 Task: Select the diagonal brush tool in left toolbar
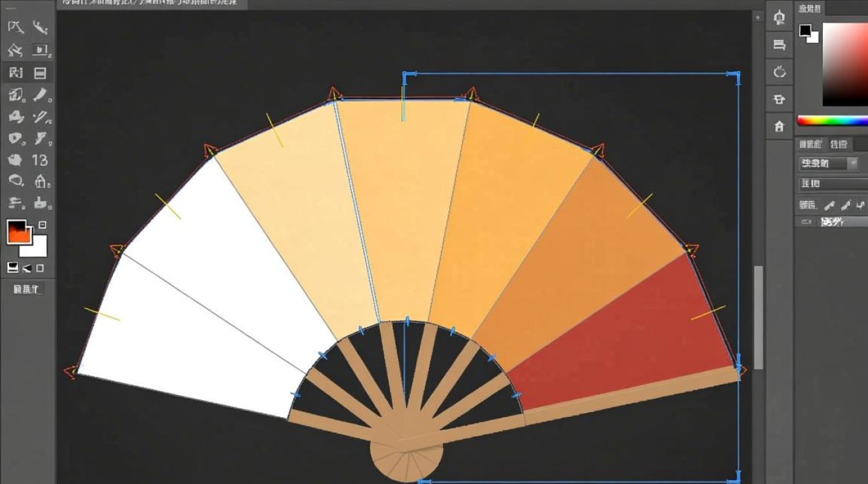click(41, 96)
